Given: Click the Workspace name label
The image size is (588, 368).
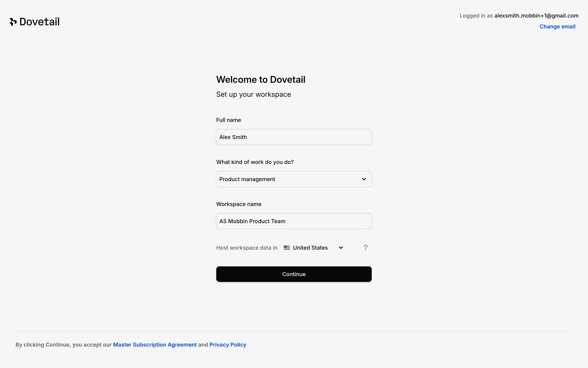Looking at the screenshot, I should (239, 204).
